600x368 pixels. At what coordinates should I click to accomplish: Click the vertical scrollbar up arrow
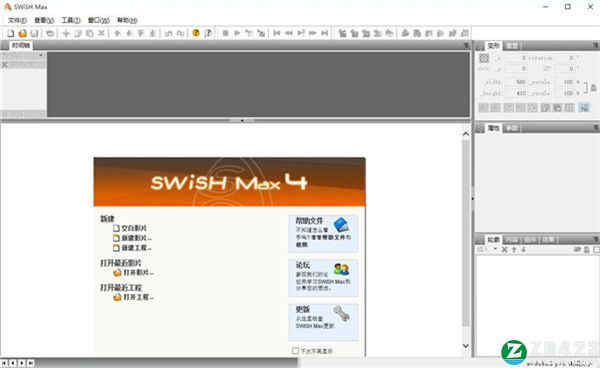click(466, 134)
